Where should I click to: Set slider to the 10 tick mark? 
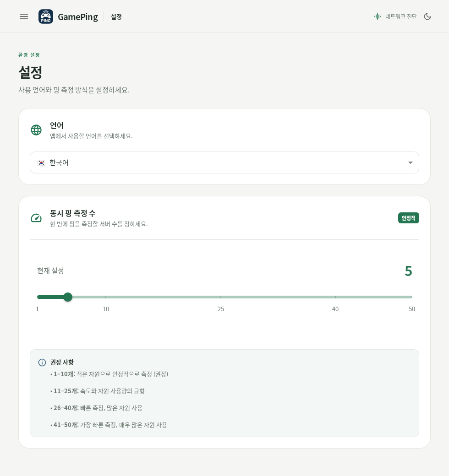click(106, 297)
